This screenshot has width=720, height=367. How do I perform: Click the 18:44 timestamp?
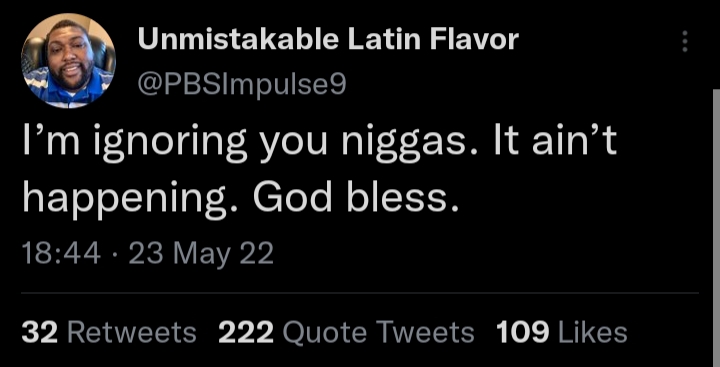(61, 254)
